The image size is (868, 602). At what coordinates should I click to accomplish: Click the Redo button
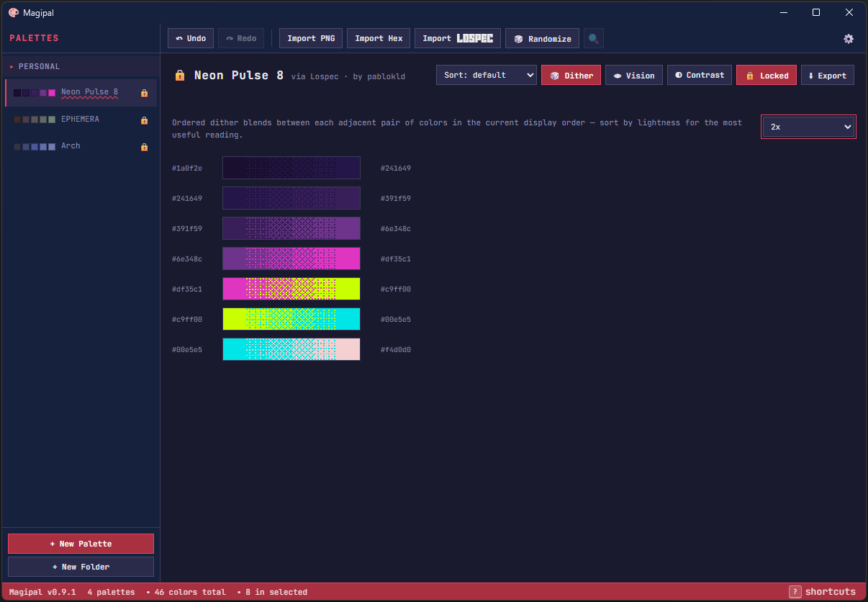pyautogui.click(x=241, y=39)
